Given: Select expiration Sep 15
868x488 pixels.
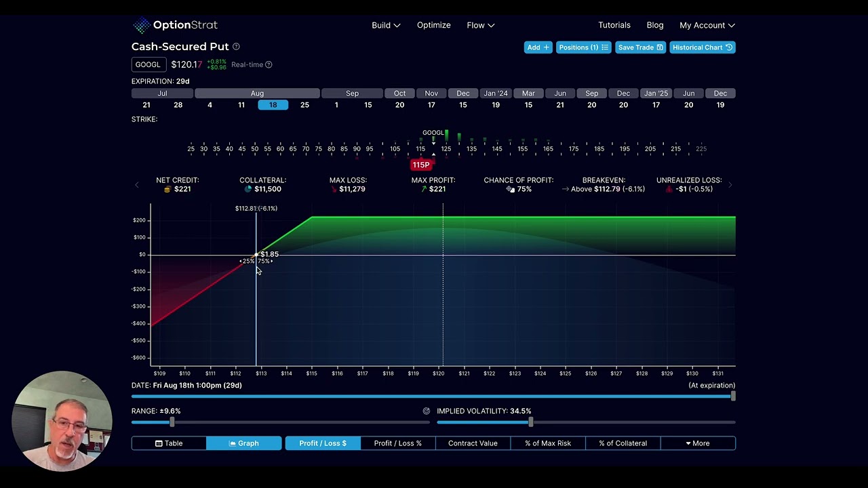Looking at the screenshot, I should [368, 105].
